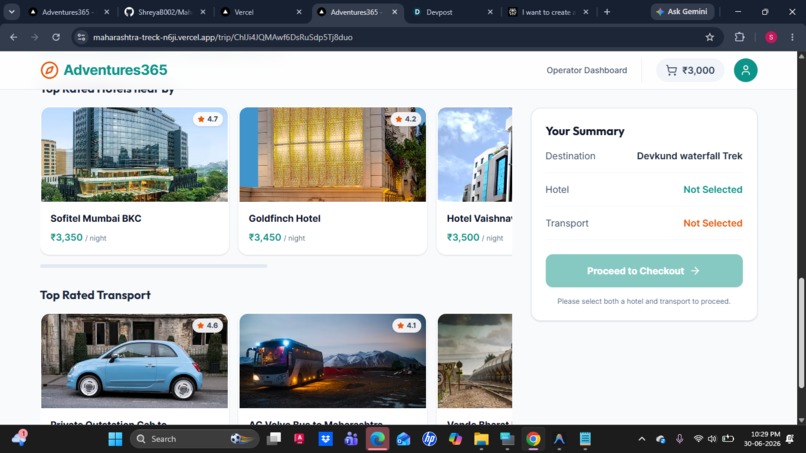Open the HP app from taskbar
806x453 pixels.
[429, 439]
